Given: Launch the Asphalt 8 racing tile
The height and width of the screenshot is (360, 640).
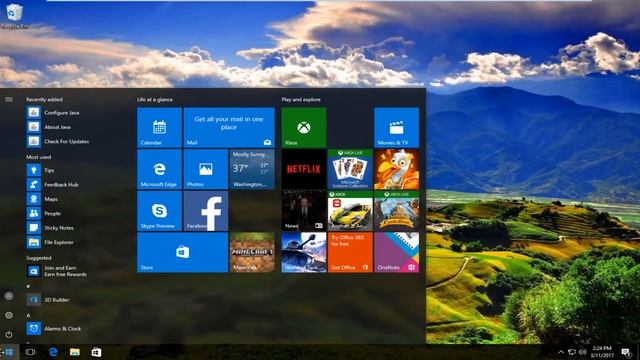Looking at the screenshot, I should tap(350, 211).
